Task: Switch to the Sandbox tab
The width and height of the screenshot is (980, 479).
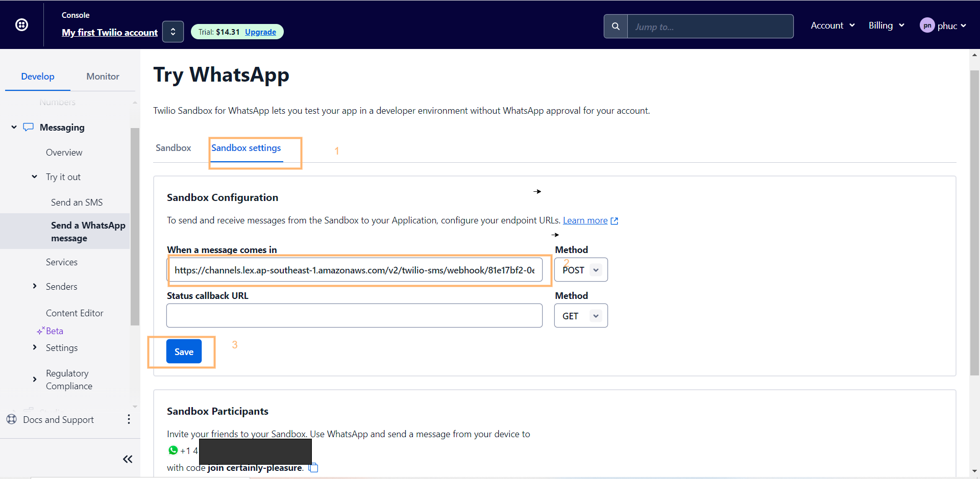Action: (173, 148)
